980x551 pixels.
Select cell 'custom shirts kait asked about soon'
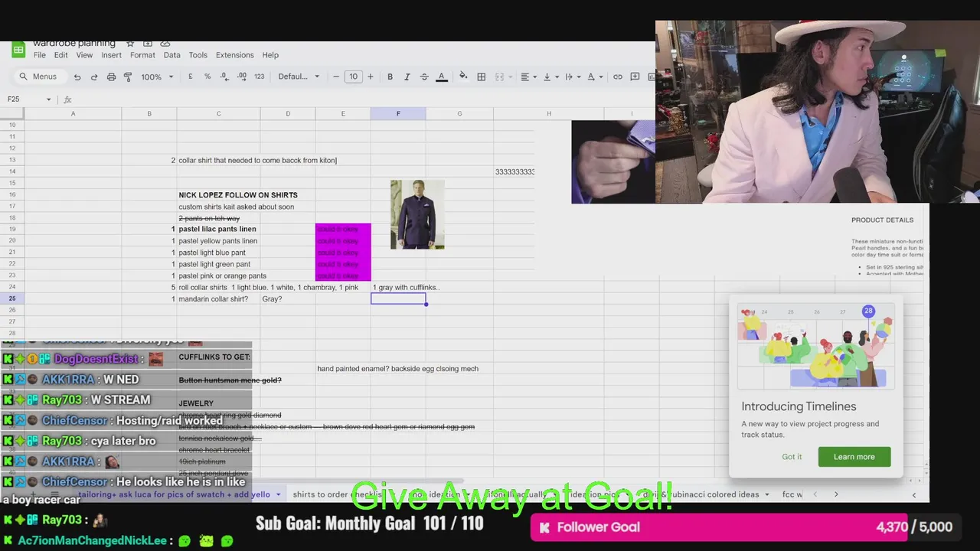coord(236,207)
